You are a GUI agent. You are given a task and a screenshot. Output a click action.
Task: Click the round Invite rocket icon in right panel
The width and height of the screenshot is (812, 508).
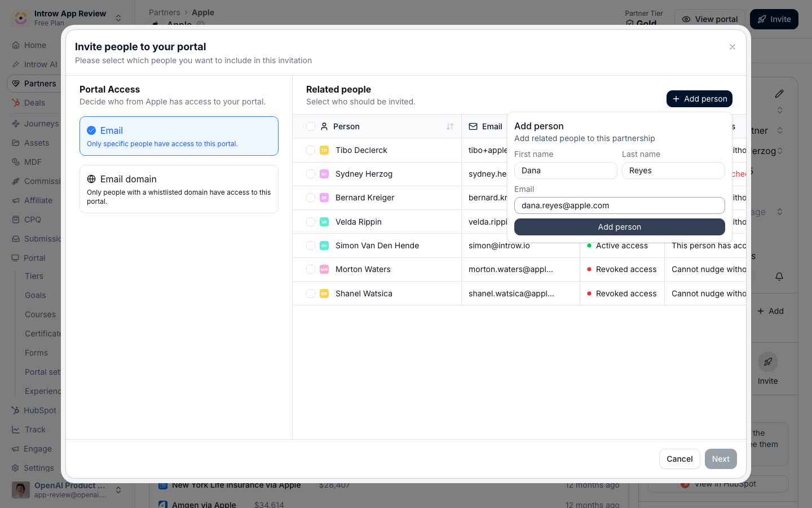768,362
